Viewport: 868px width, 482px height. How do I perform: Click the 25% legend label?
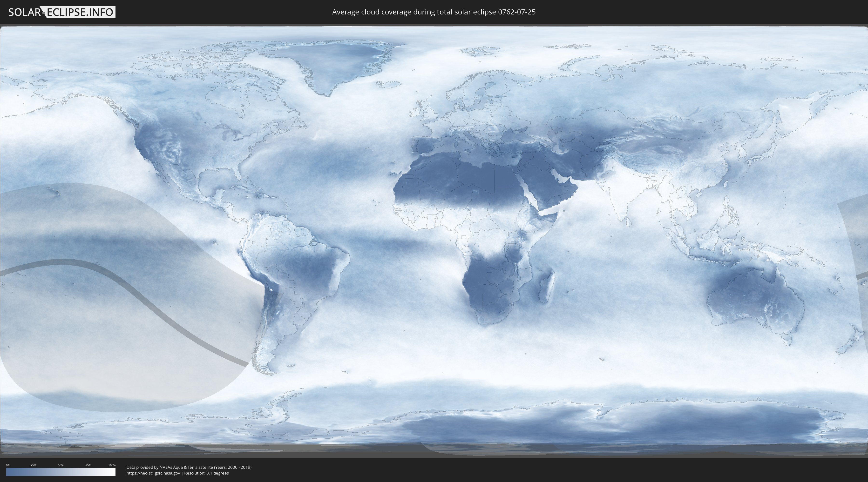click(x=33, y=465)
